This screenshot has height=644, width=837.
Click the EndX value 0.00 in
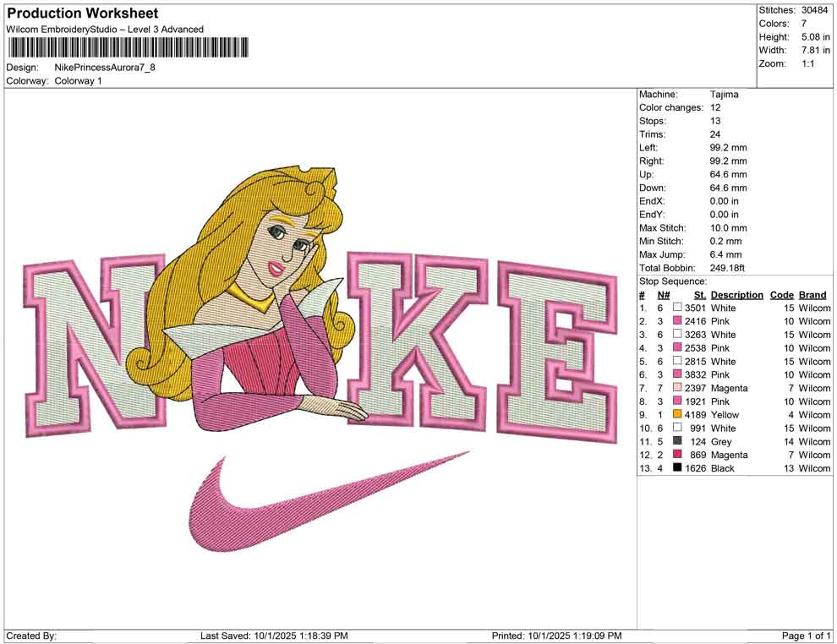click(725, 201)
